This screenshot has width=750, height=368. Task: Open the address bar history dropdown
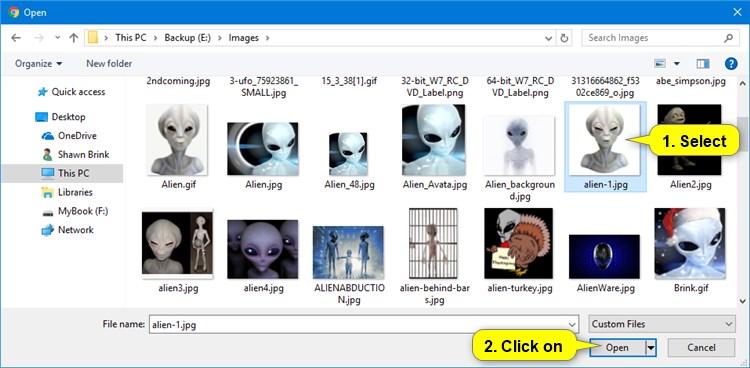[549, 38]
